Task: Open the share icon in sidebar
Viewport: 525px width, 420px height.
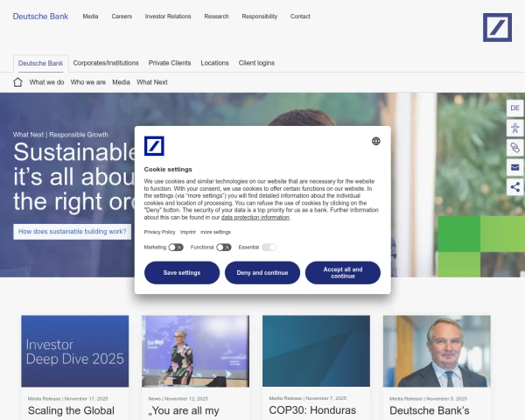Action: [x=514, y=186]
